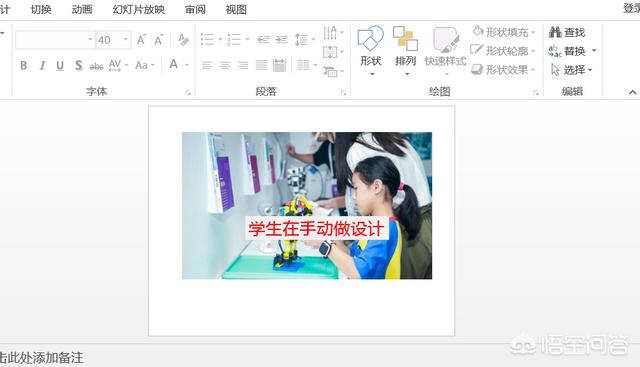The height and width of the screenshot is (367, 640).
Task: Open the font color dropdown arrow
Action: click(x=187, y=65)
